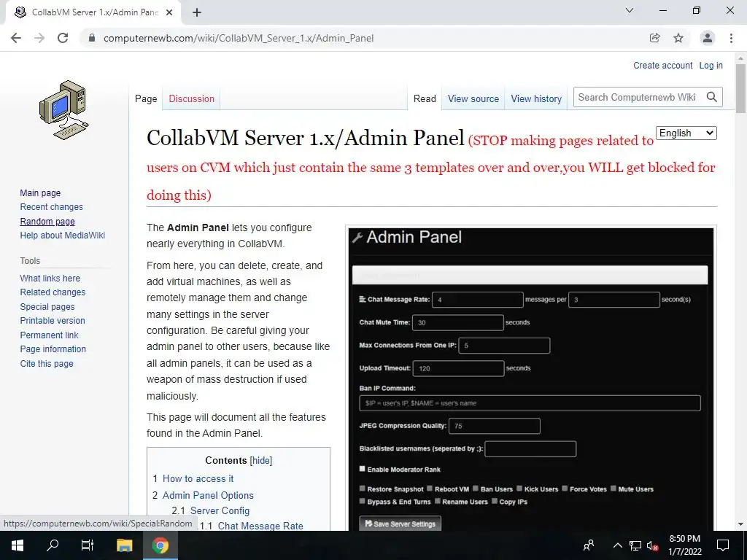The height and width of the screenshot is (560, 747).
Task: Jump to How to access it section
Action: (x=198, y=478)
